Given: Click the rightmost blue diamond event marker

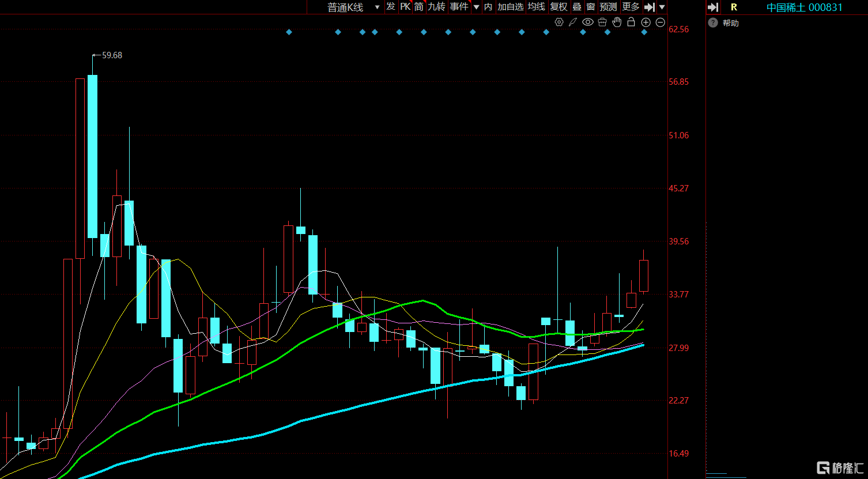Looking at the screenshot, I should tap(644, 32).
